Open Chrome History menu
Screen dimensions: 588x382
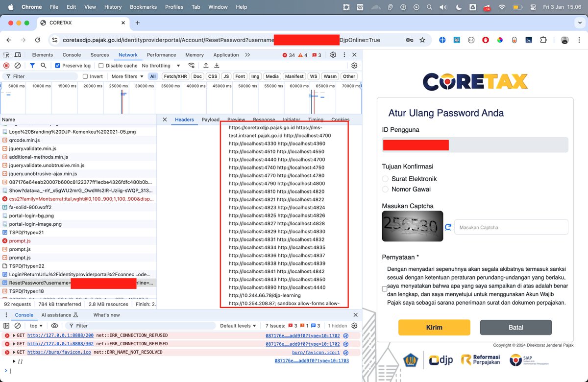click(x=113, y=7)
